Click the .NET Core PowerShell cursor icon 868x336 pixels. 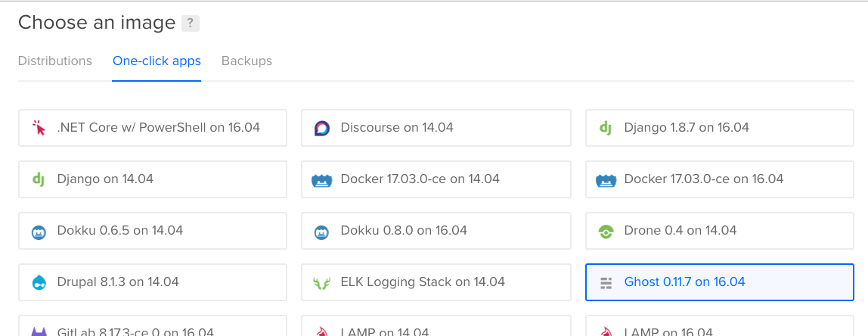point(39,128)
